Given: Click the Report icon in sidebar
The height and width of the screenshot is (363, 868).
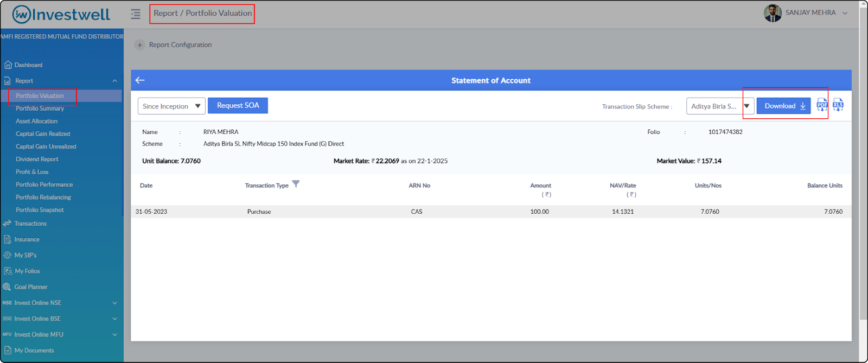Looking at the screenshot, I should (8, 81).
